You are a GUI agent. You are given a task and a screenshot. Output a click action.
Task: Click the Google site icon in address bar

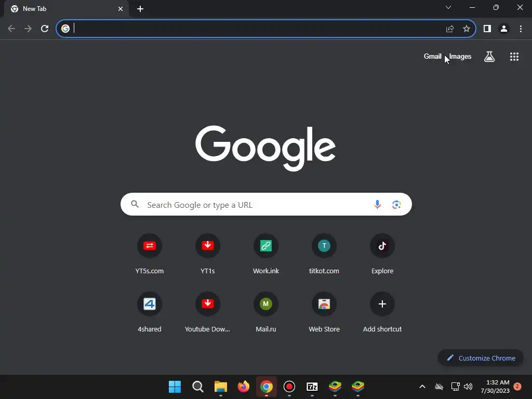(x=65, y=29)
